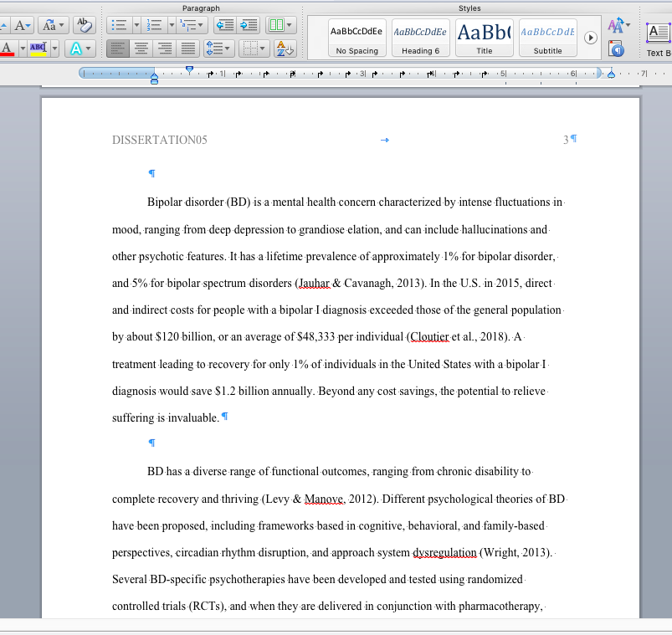Toggle align text left
Viewport: 672px width, 635px height.
[117, 49]
